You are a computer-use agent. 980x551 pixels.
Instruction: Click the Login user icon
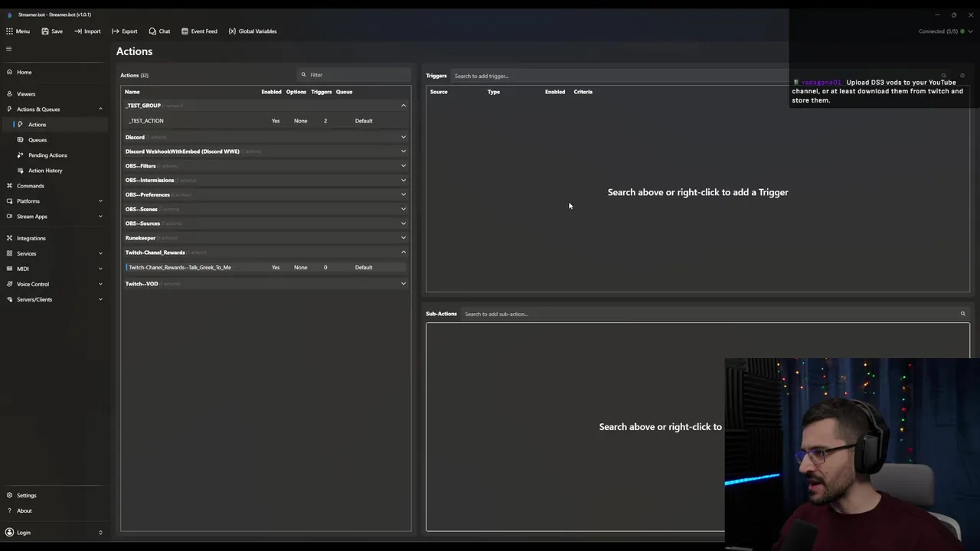click(9, 532)
